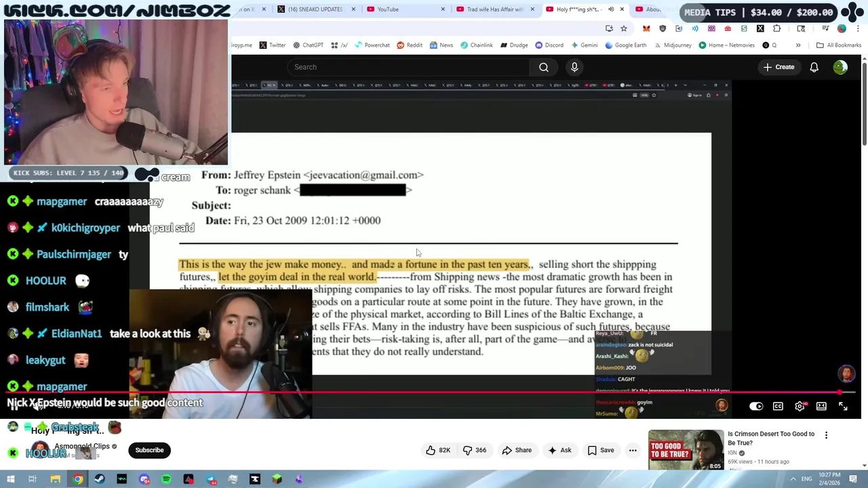The image size is (868, 488).
Task: Click the MetaMask fox extension icon
Action: (x=646, y=28)
